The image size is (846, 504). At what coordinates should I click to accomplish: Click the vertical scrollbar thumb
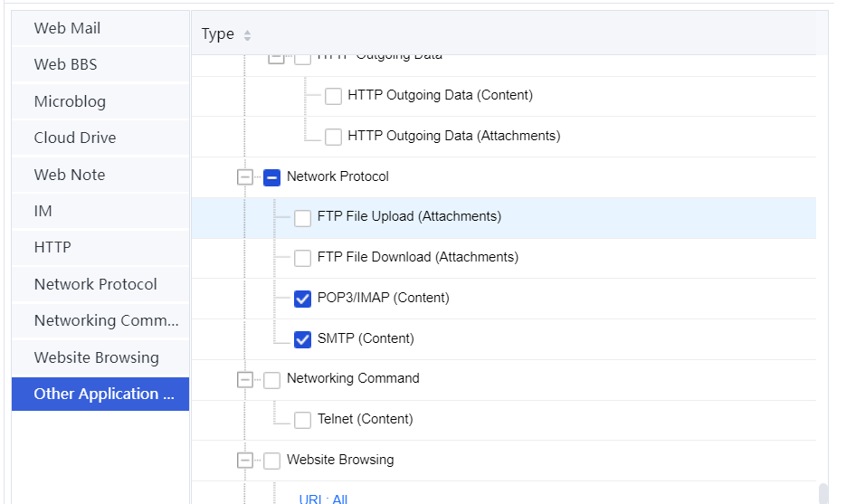click(822, 493)
